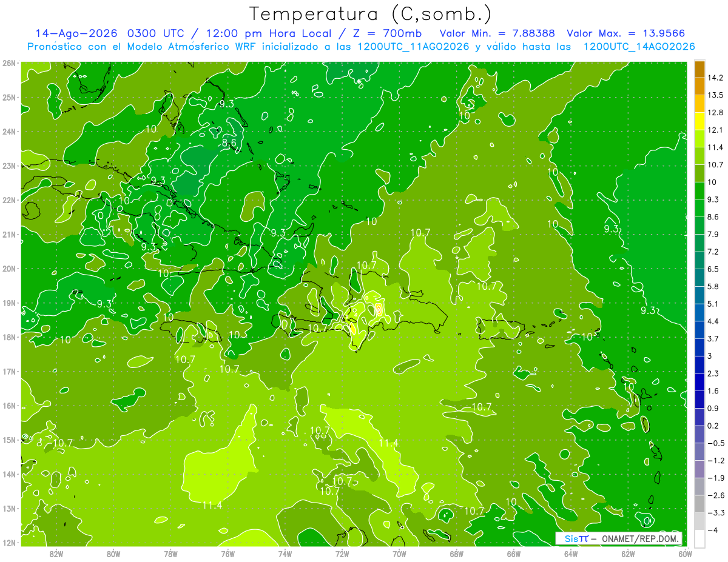Select the "14-Ago-2026" forecast date text
Image resolution: width=728 pixels, height=562 pixels.
coord(76,33)
